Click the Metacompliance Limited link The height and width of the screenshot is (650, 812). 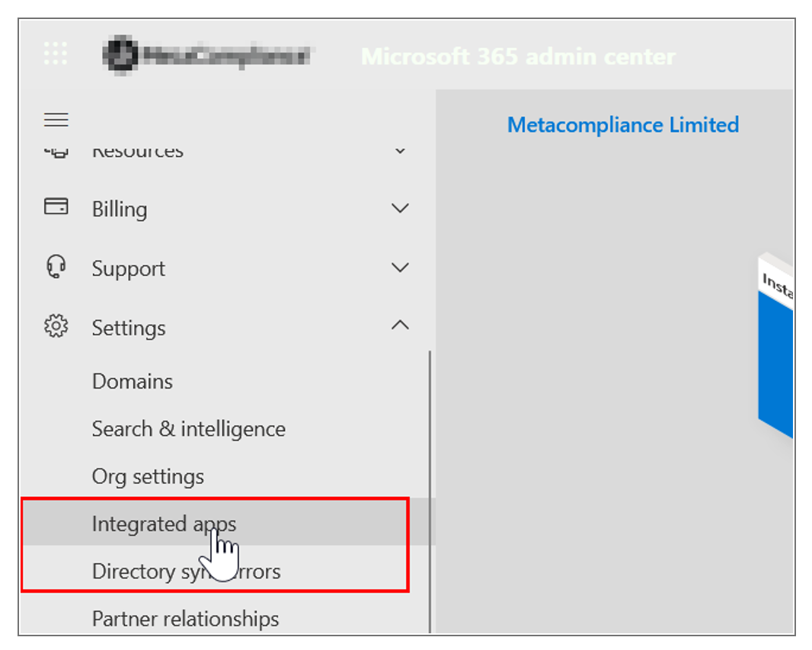623,125
